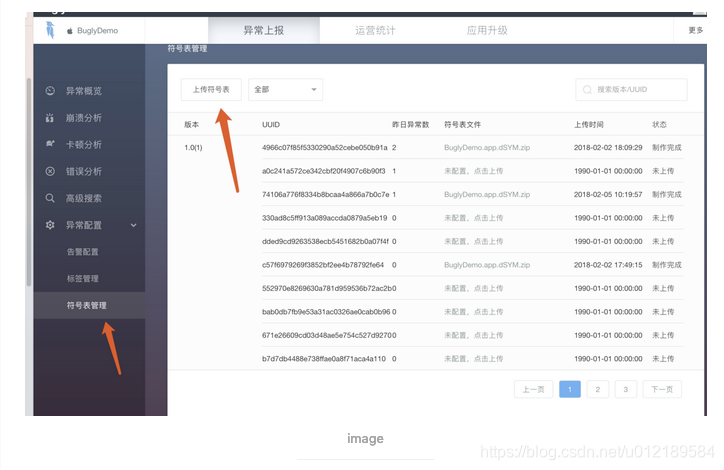The height and width of the screenshot is (470, 724).
Task: Go to the previous page with 上一页
Action: [x=533, y=390]
